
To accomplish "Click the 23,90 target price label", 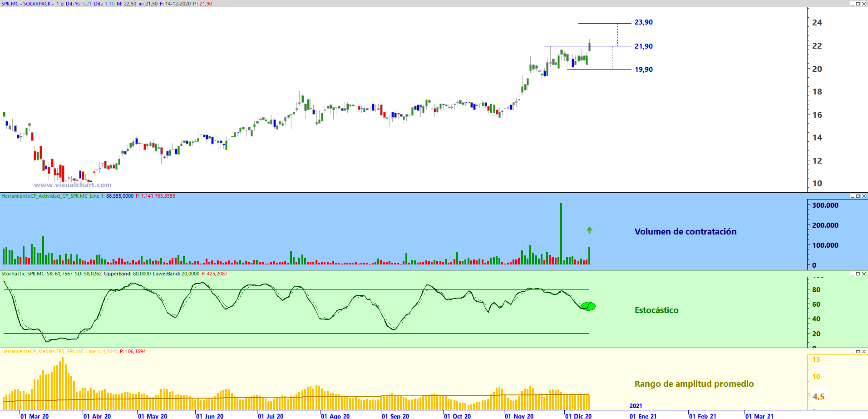I will click(644, 22).
